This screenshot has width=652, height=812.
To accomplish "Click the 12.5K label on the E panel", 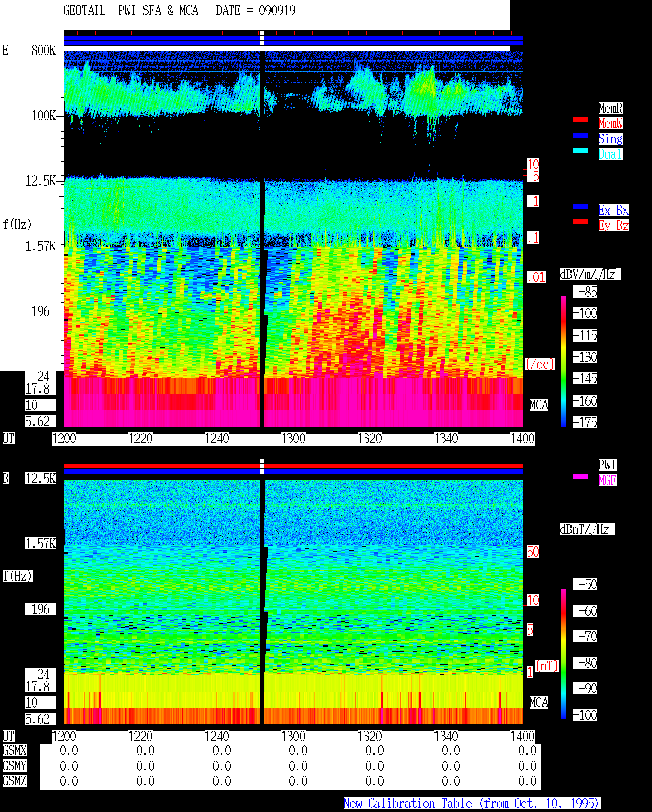I will [41, 180].
